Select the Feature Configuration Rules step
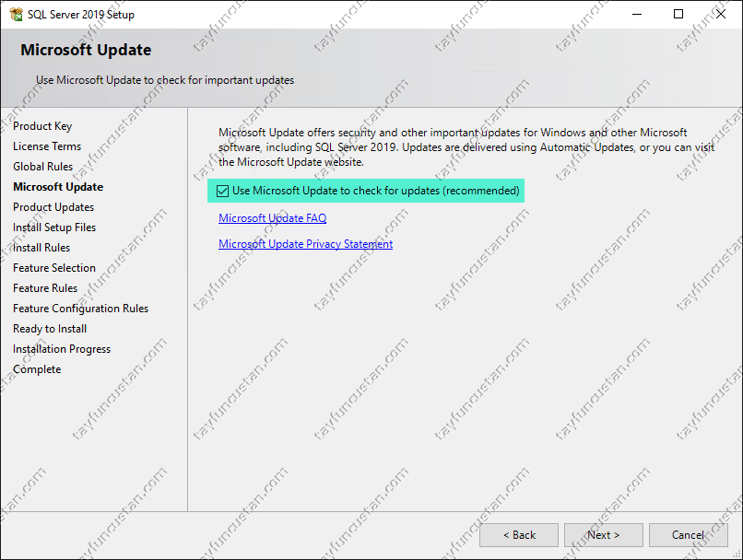This screenshot has height=560, width=743. [80, 309]
